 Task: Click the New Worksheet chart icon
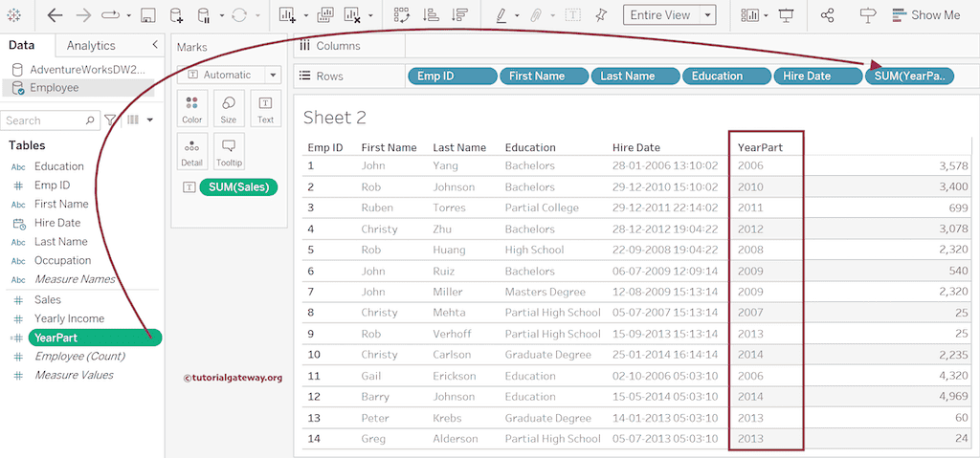tap(287, 15)
